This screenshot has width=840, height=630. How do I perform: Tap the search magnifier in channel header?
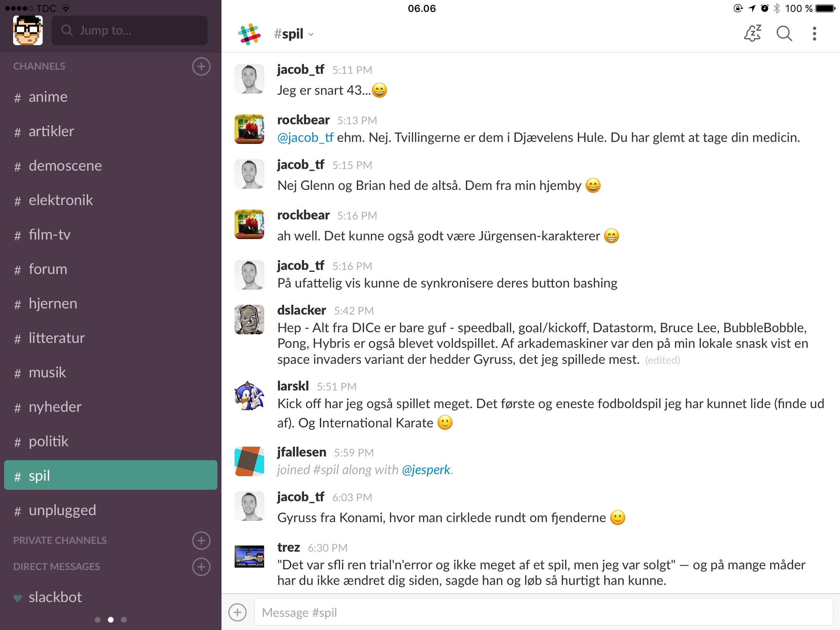click(x=784, y=33)
